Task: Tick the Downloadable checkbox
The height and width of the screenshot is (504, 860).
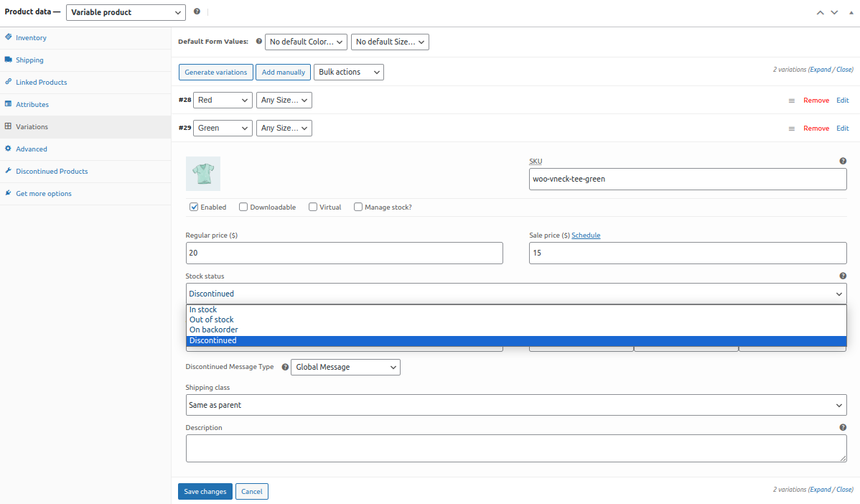Action: point(243,207)
